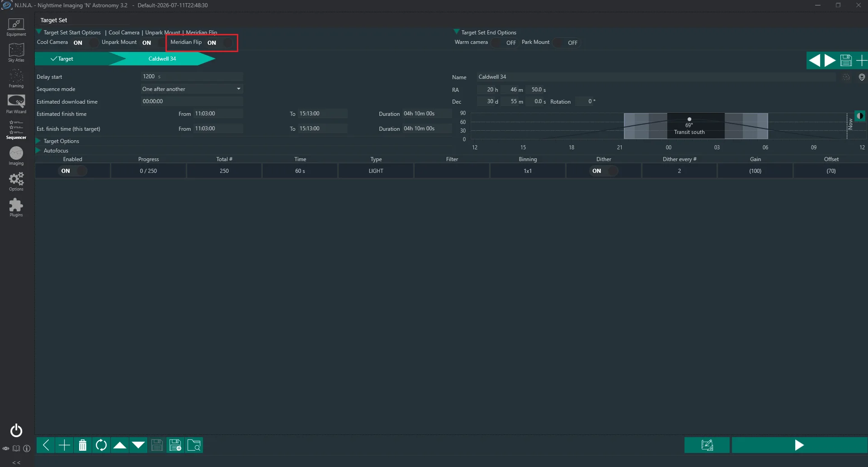Viewport: 868px width, 467px height.
Task: Collapse Target Set Start Options
Action: tap(39, 32)
